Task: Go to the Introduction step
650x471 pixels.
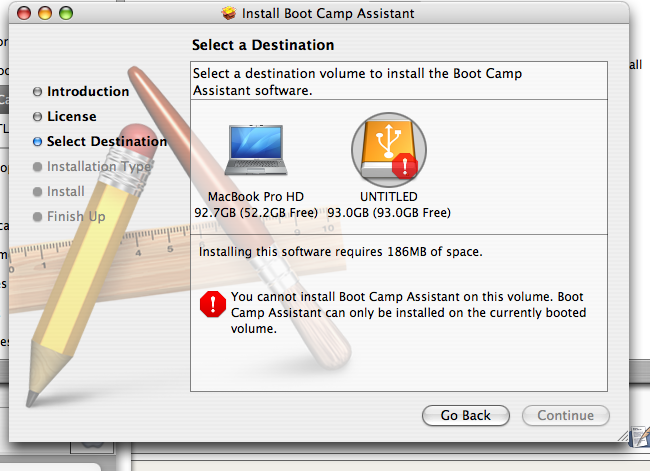Action: click(x=81, y=91)
